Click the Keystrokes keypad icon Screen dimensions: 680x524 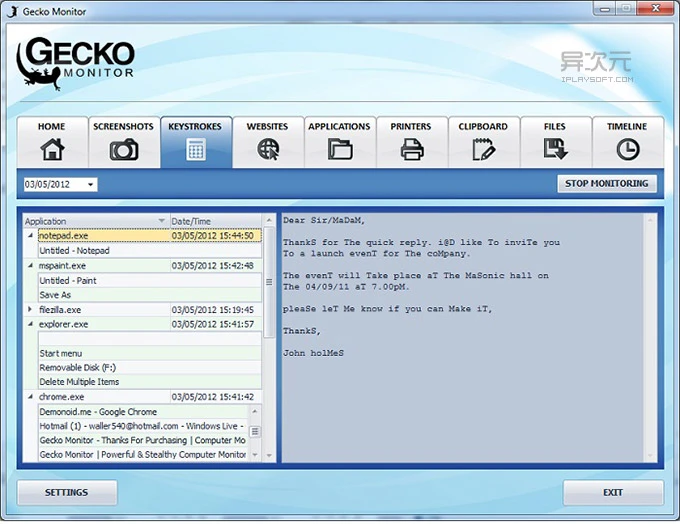[196, 150]
